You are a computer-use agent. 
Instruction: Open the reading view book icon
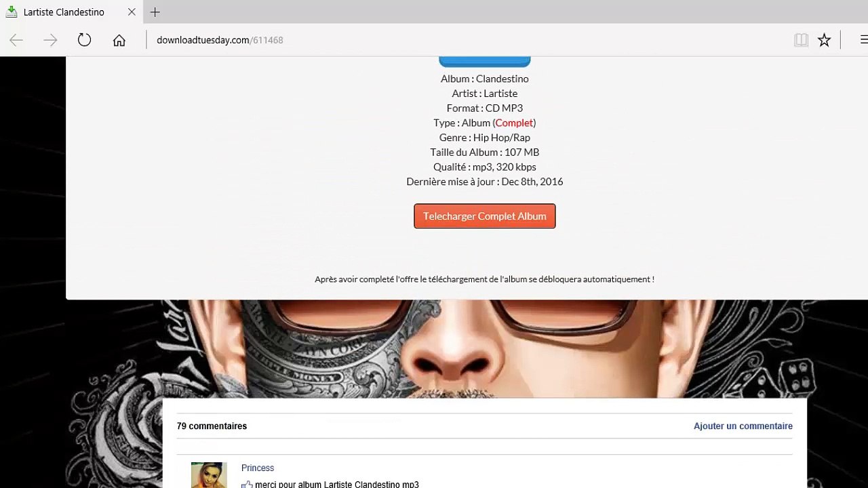pyautogui.click(x=801, y=40)
